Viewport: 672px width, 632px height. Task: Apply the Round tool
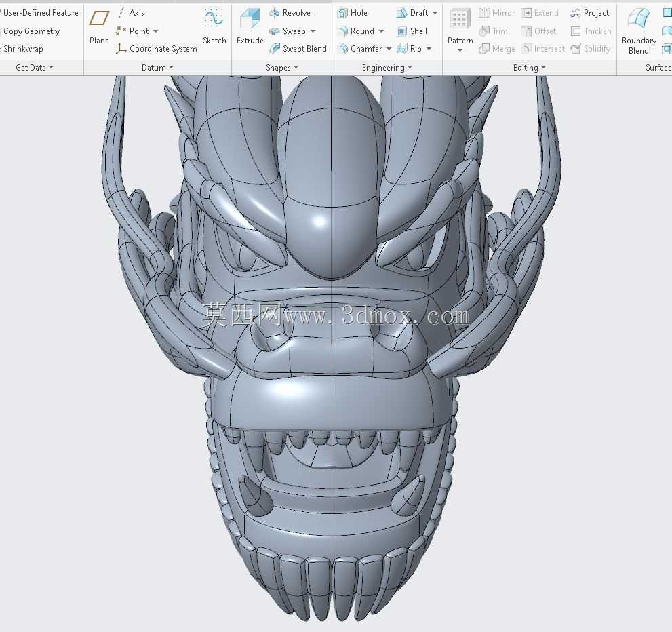(x=356, y=31)
